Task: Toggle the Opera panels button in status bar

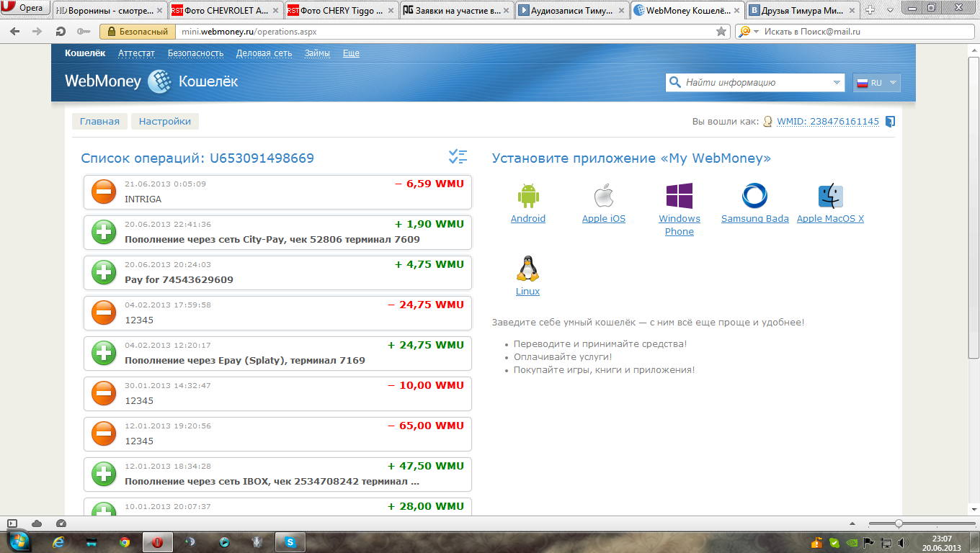Action: (x=12, y=523)
